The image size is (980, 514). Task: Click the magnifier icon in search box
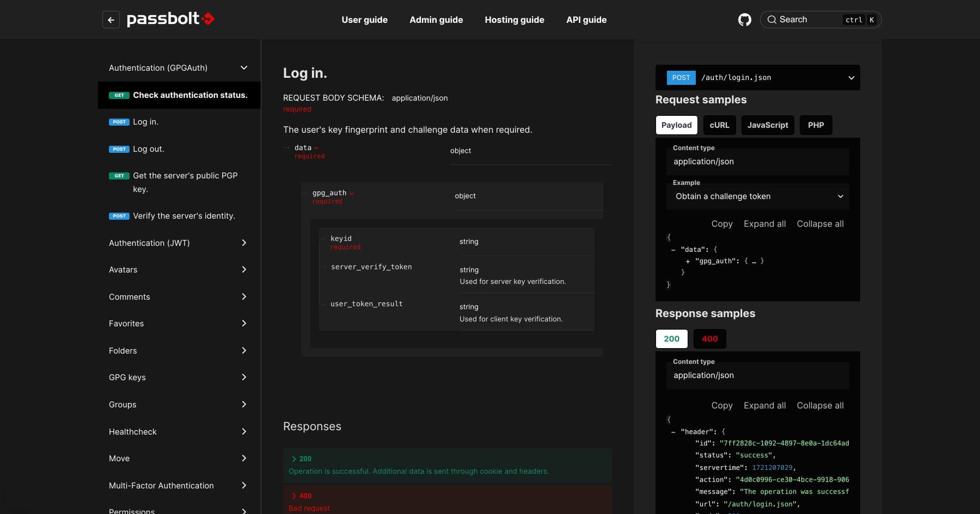click(x=771, y=20)
